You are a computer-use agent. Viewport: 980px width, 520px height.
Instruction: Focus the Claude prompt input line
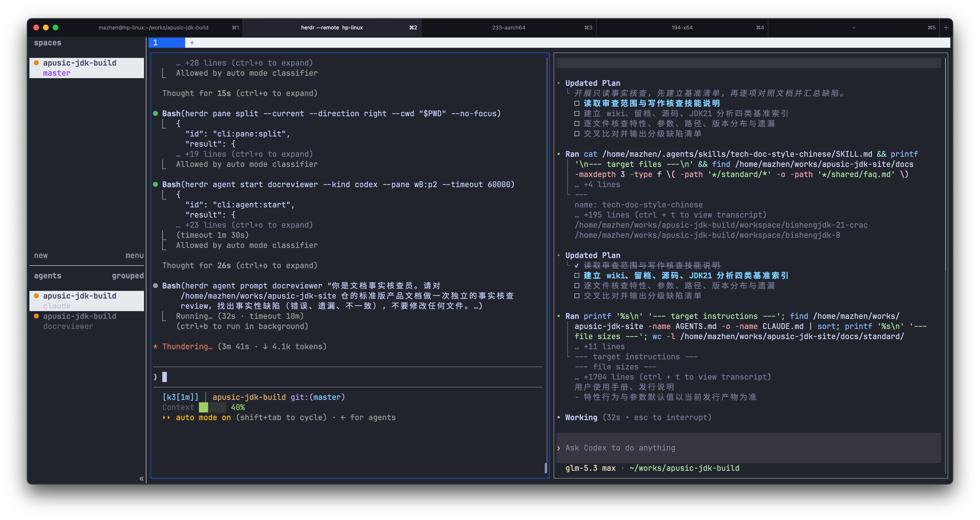(x=348, y=377)
